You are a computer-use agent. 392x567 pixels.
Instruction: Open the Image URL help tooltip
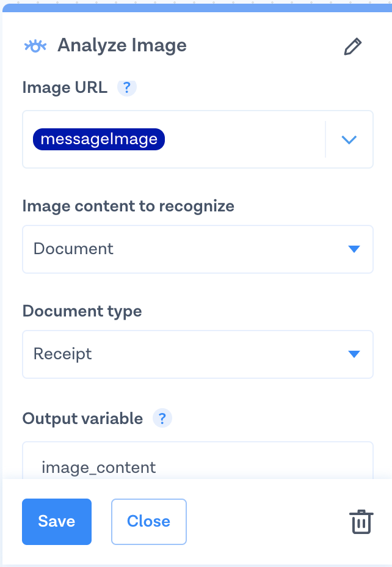(127, 88)
